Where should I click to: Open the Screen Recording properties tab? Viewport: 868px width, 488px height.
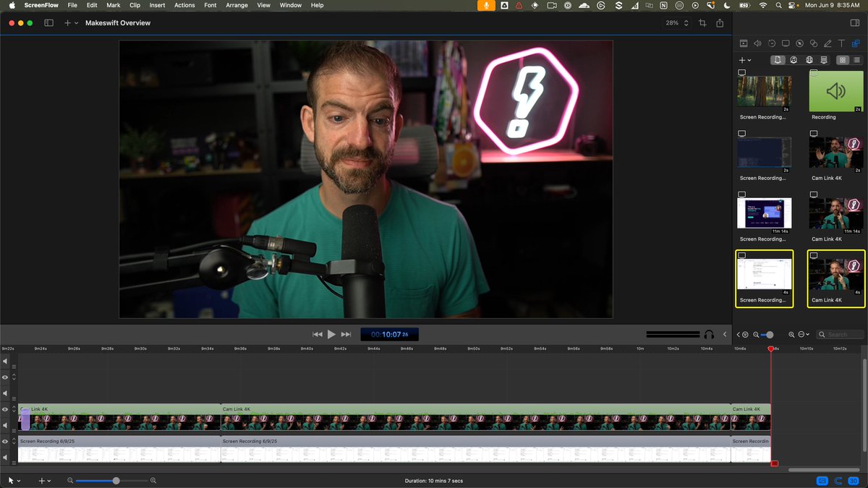(x=786, y=43)
